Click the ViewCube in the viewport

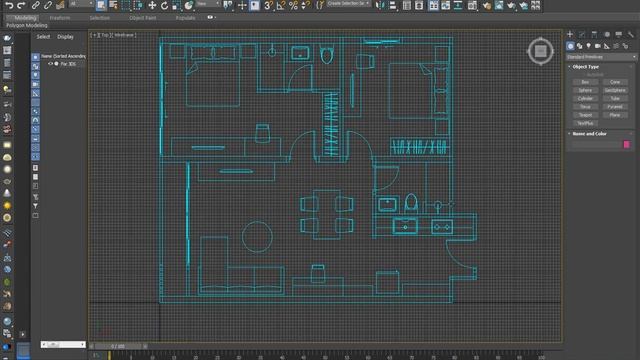pos(540,51)
